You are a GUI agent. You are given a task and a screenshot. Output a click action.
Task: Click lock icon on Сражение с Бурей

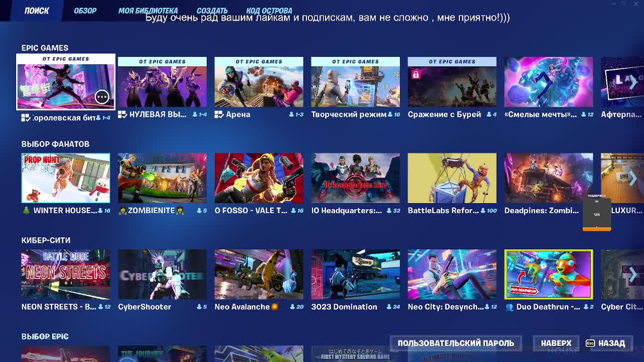coord(416,74)
